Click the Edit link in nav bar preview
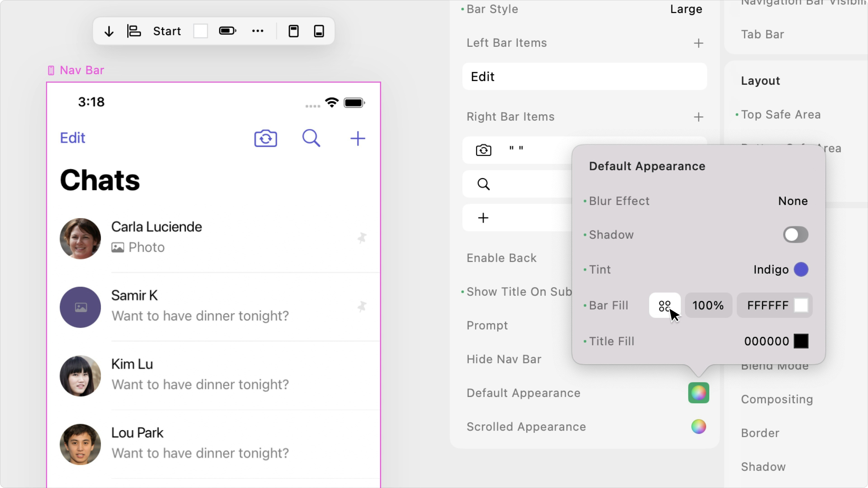This screenshot has width=868, height=488. [x=72, y=138]
